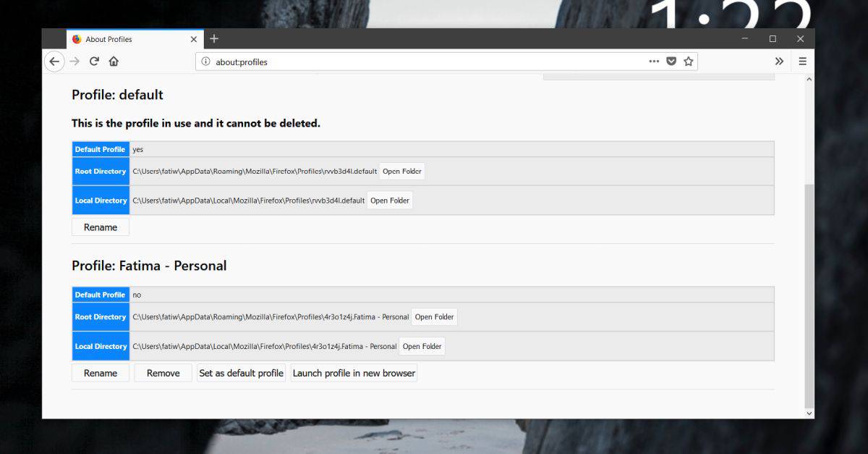Reload the about:profiles page
Image resolution: width=868 pixels, height=454 pixels.
(x=94, y=62)
